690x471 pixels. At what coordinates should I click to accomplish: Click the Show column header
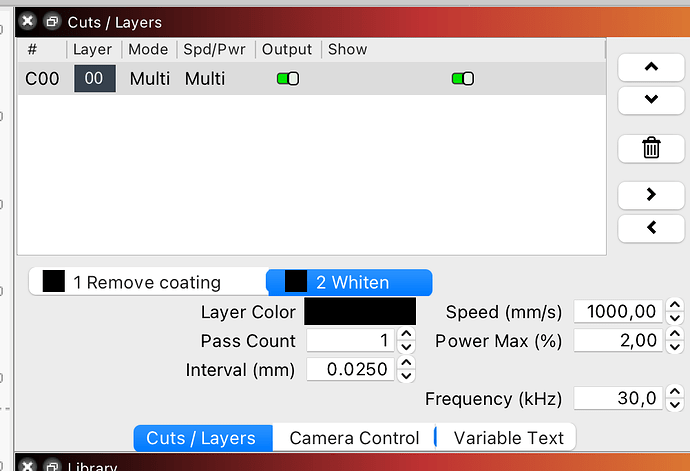(x=463, y=49)
